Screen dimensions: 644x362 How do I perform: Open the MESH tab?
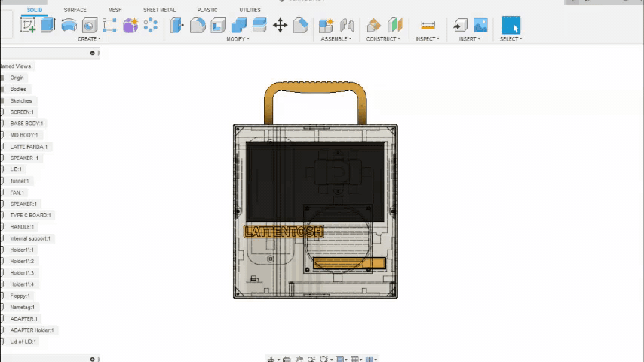(x=115, y=10)
